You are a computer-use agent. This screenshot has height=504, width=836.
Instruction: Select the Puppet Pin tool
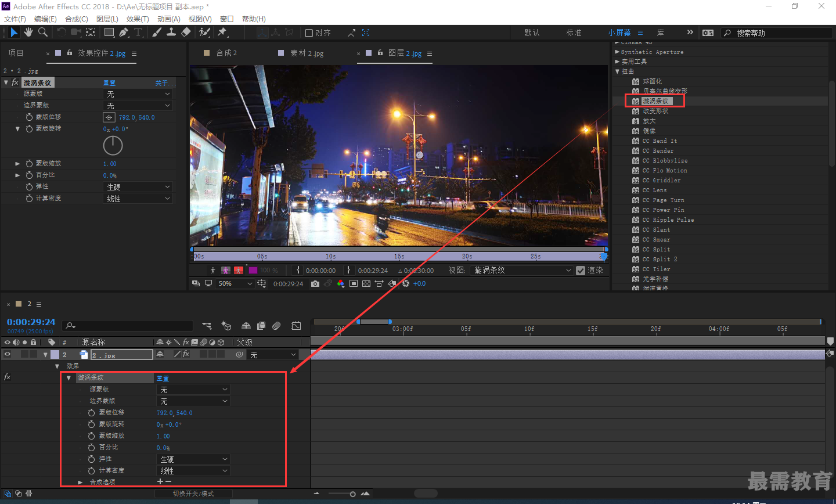click(x=222, y=33)
